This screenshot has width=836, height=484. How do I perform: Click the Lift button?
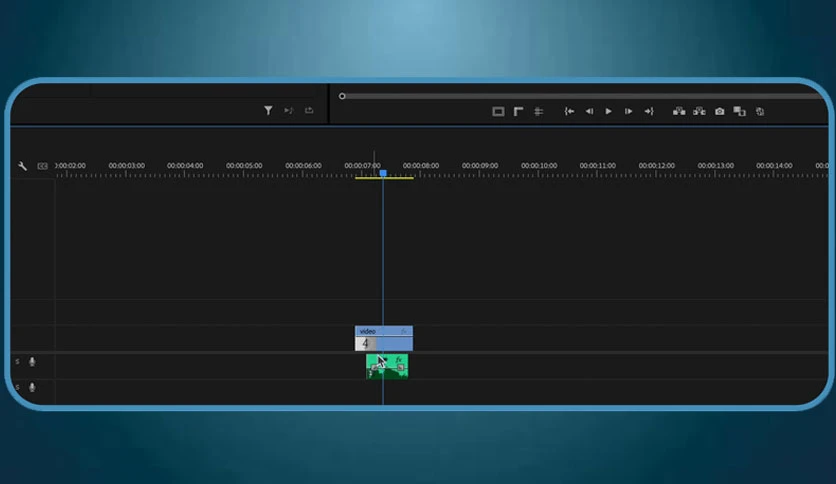coord(679,111)
